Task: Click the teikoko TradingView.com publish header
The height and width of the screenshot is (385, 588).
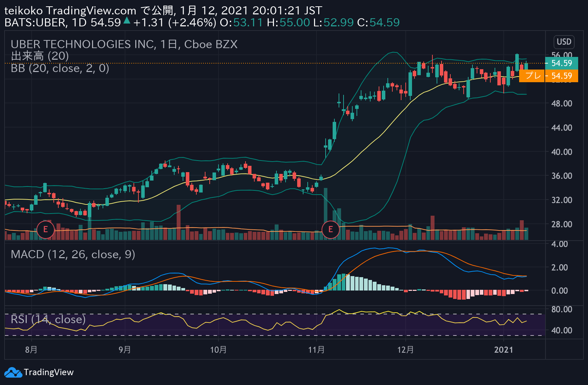Action: pyautogui.click(x=163, y=11)
